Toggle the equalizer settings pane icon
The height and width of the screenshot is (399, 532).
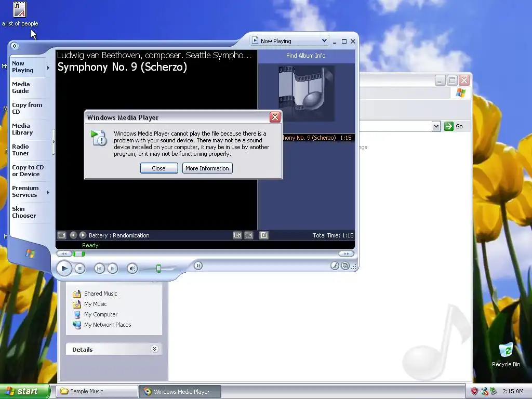(x=237, y=235)
